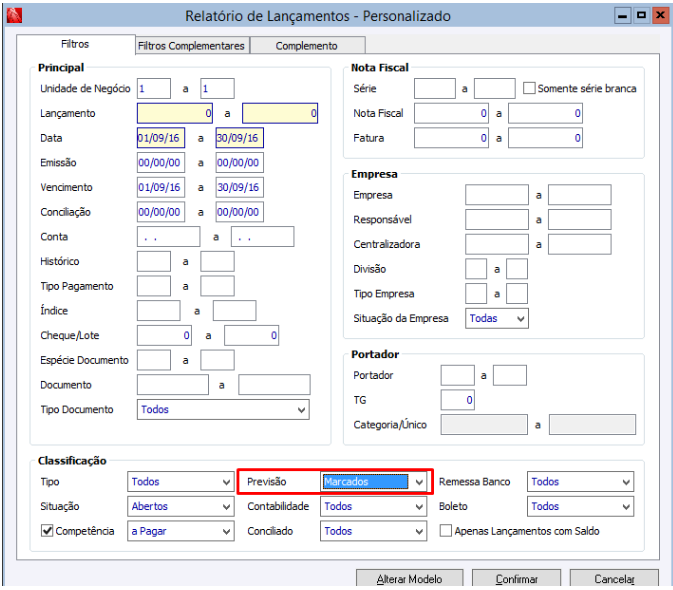Expand the Situação da Empresa dropdown
The image size is (673, 590).
point(497,318)
